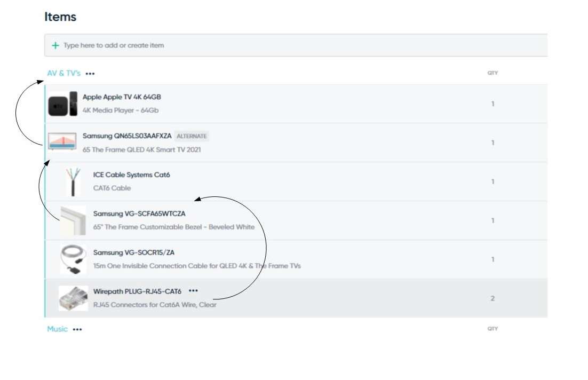Edit quantity 1 for Samsung QN65LS03AAFXZA row
This screenshot has width=588, height=380.
(492, 143)
